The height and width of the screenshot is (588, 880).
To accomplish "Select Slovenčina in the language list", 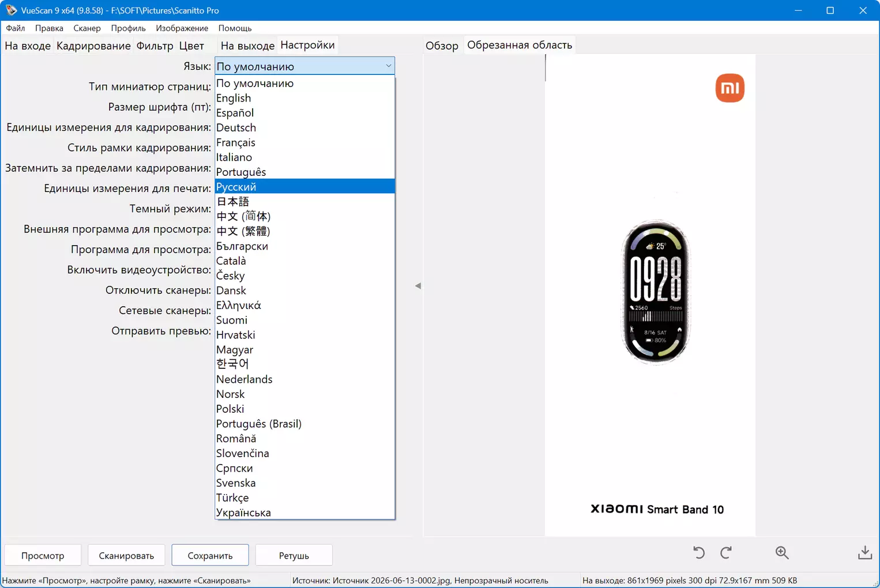I will coord(304,453).
